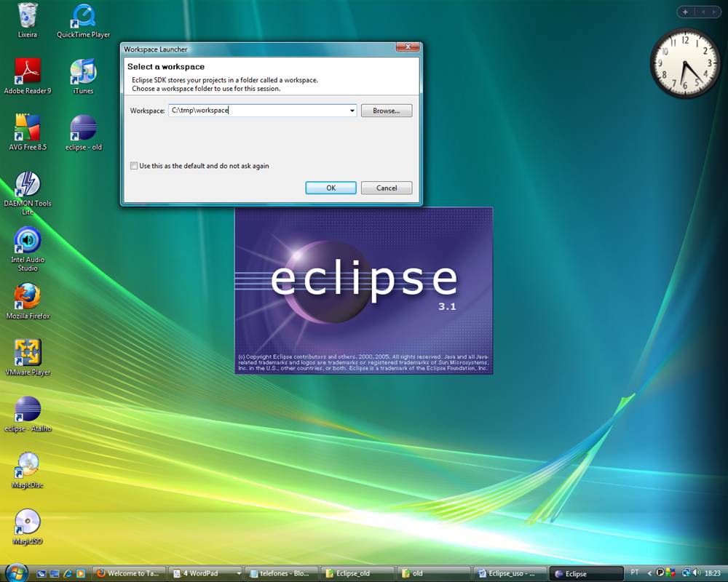Click the active Eclipse taskbar button
Viewport: 728px width, 582px height.
click(586, 574)
